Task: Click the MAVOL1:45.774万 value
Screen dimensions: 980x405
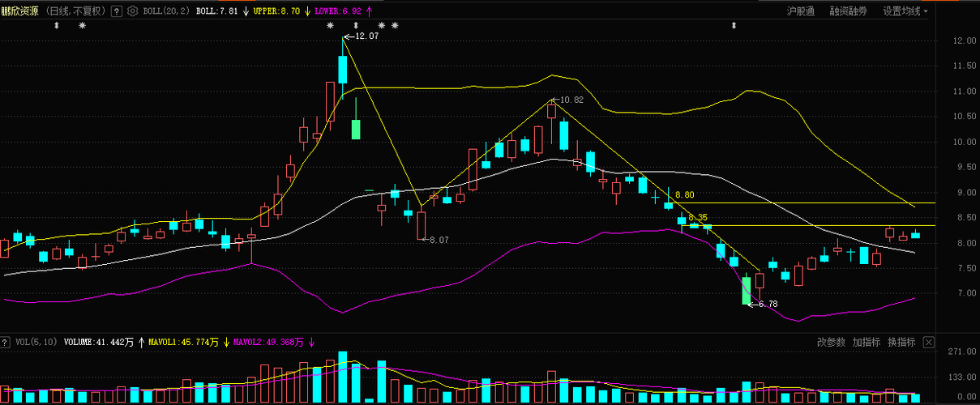Action: coord(183,343)
